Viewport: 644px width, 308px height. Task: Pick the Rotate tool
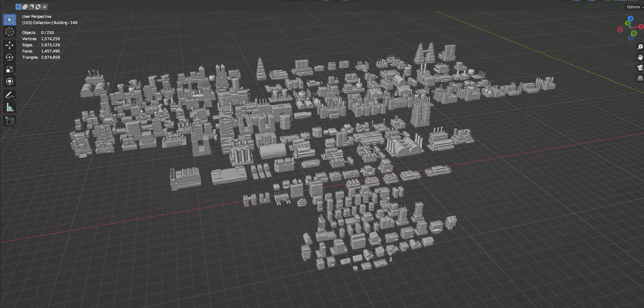(x=10, y=57)
